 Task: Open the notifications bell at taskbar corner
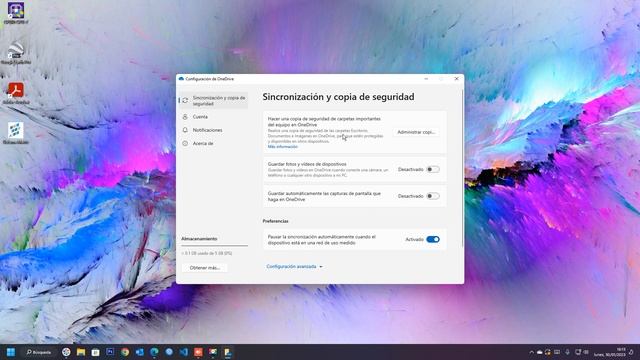(632, 352)
